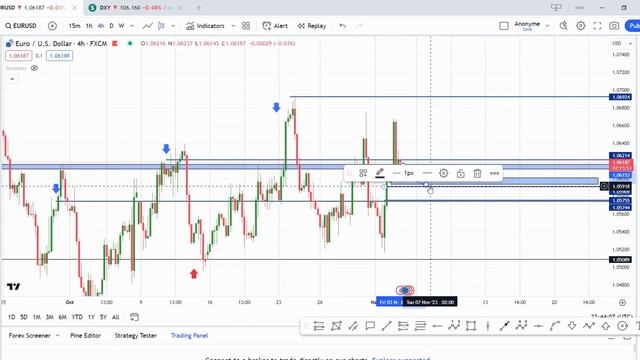Select the 15m timeframe
The width and height of the screenshot is (640, 360).
(x=74, y=26)
